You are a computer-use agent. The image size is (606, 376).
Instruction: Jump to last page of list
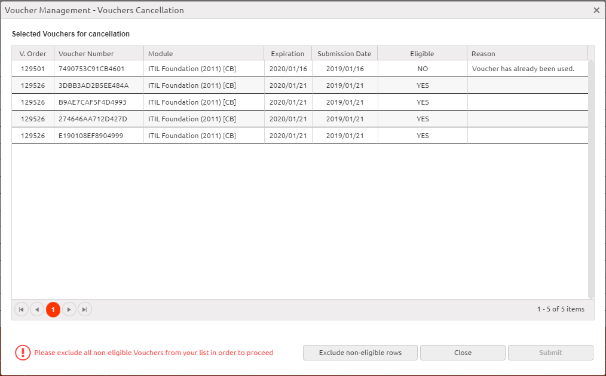[x=85, y=310]
